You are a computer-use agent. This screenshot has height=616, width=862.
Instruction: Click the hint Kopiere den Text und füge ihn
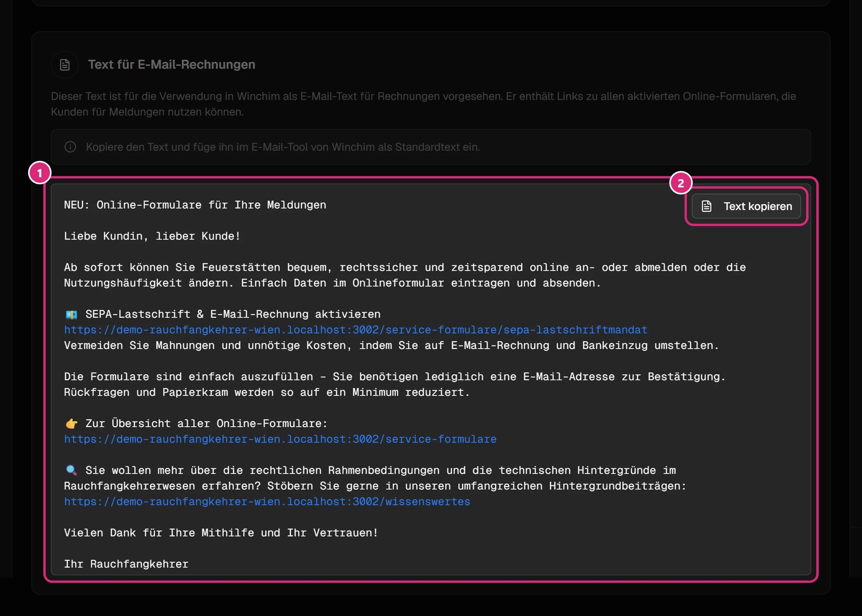[283, 147]
